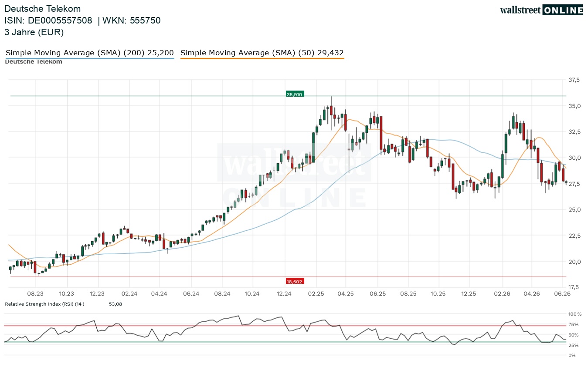Select the 10.23 date axis label
588x367 pixels.
click(66, 294)
